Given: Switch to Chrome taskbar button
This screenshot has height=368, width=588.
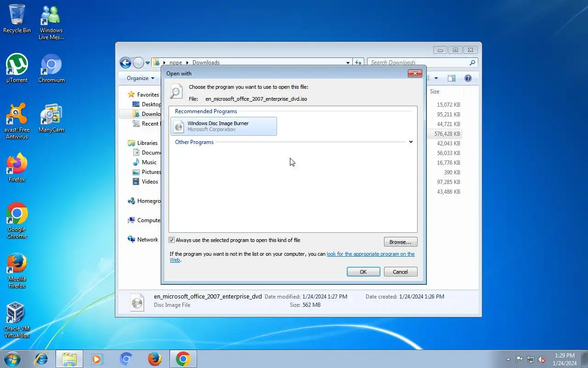Looking at the screenshot, I should [183, 359].
